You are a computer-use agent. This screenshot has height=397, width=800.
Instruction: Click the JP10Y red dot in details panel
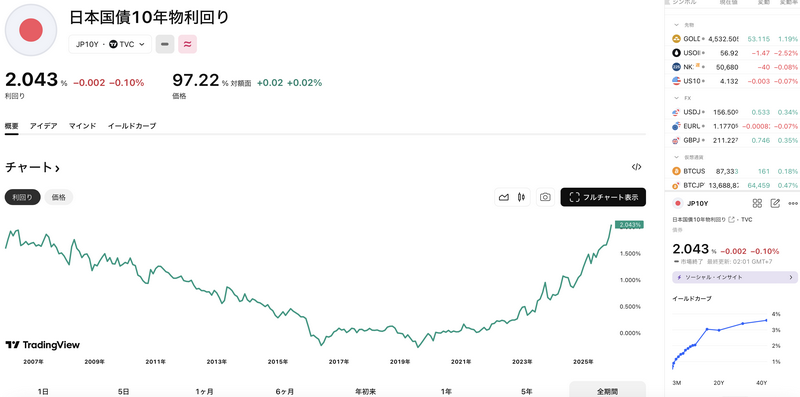(x=678, y=203)
